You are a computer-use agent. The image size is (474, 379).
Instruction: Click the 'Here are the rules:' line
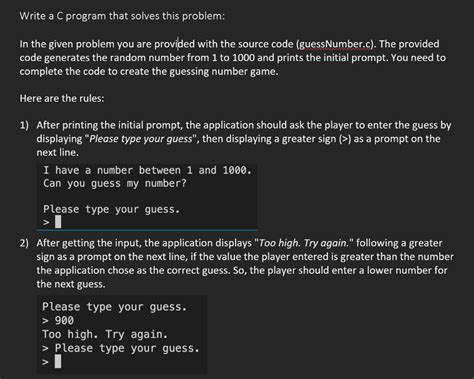pos(62,98)
